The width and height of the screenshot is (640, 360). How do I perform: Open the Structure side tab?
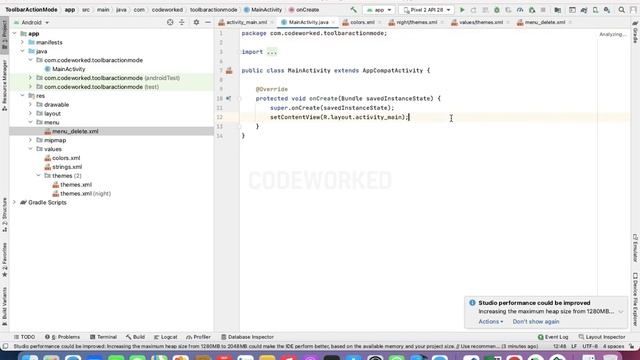point(4,215)
